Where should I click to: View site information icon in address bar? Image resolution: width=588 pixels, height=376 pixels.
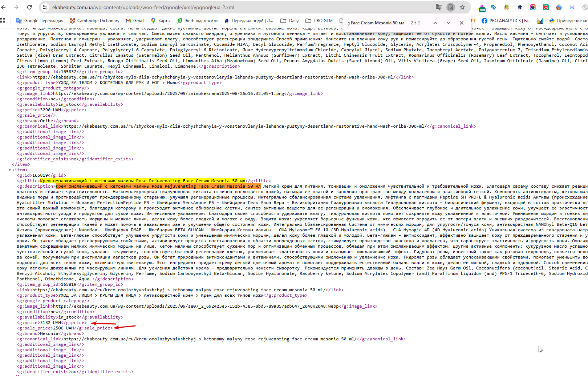point(45,7)
